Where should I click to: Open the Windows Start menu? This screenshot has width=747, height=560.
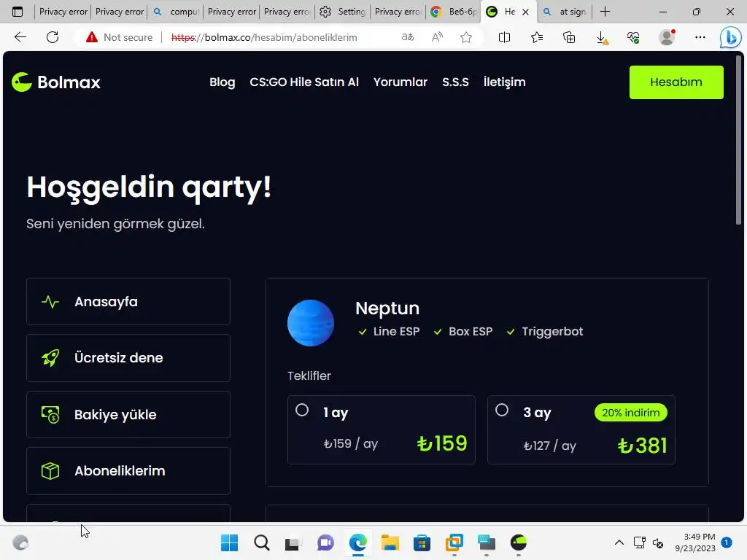(x=229, y=542)
